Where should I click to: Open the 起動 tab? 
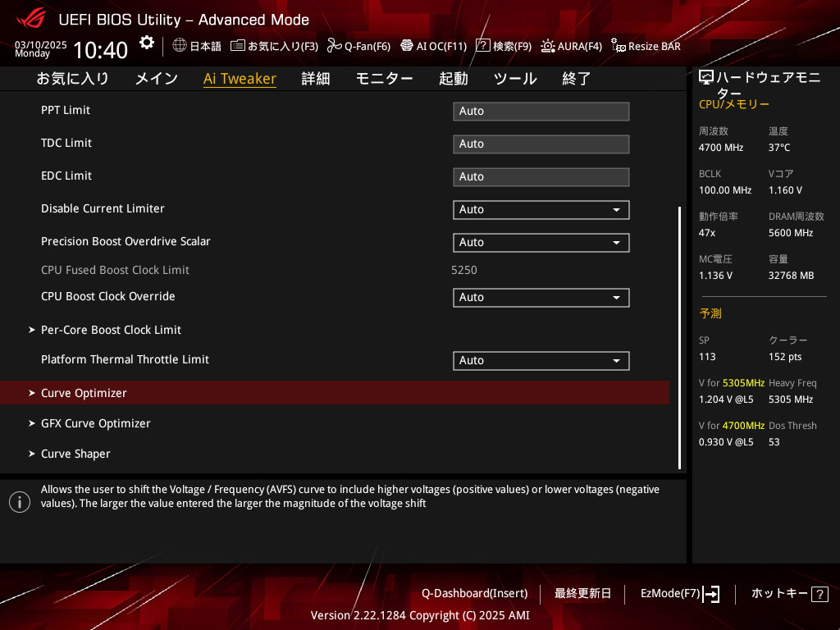tap(453, 78)
